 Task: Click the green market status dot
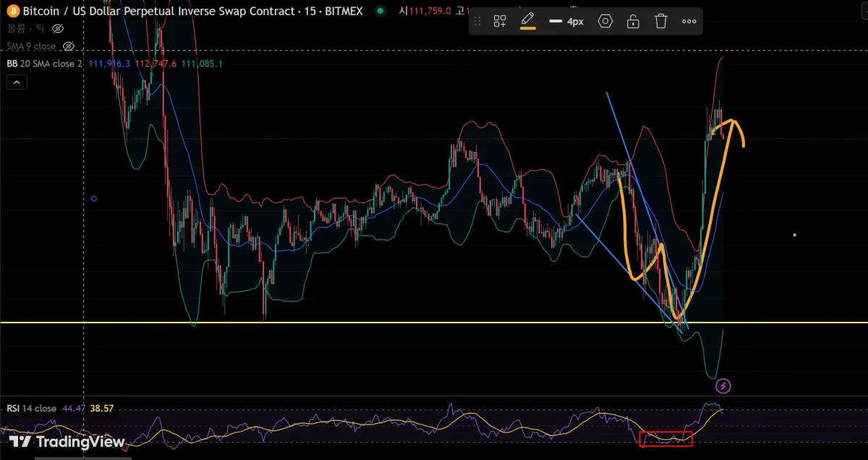pyautogui.click(x=380, y=11)
